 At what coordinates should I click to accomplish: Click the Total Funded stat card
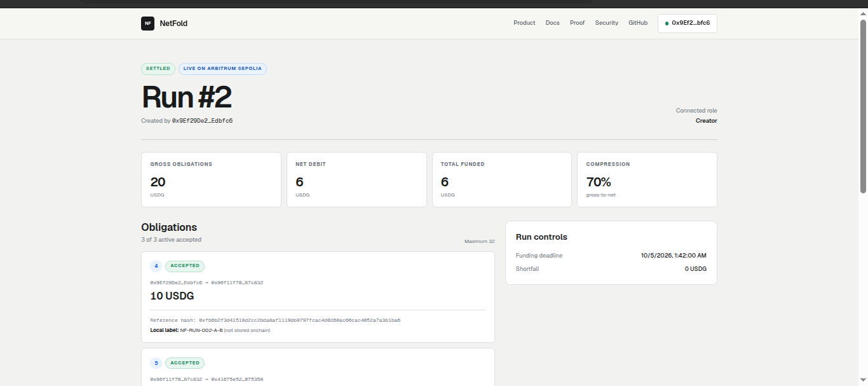(502, 179)
